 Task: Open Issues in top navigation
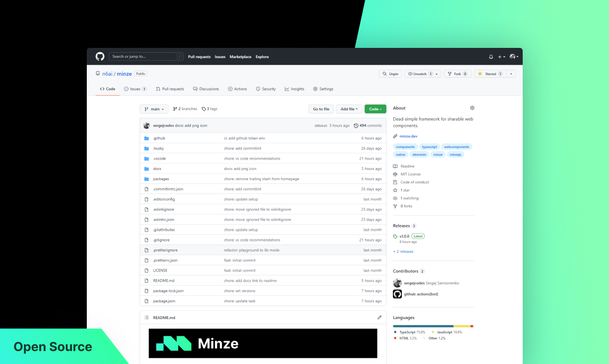tap(220, 57)
